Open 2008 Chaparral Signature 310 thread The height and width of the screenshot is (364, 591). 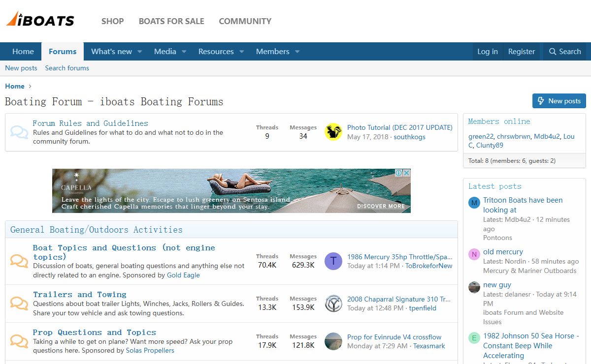[399, 299]
